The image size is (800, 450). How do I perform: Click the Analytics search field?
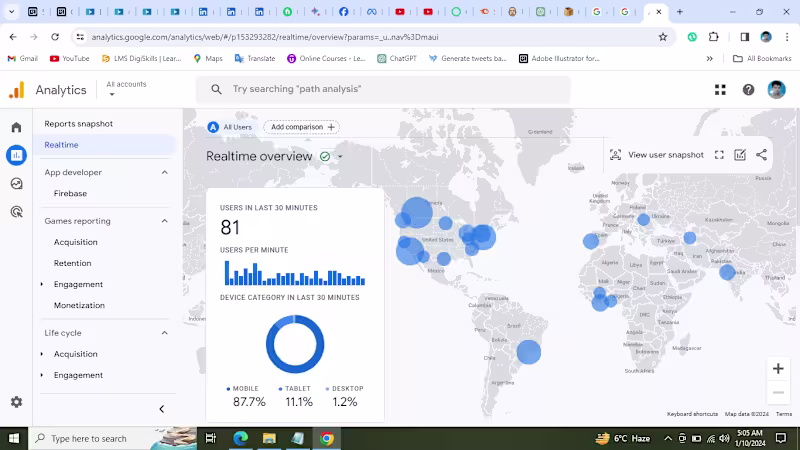tap(383, 89)
